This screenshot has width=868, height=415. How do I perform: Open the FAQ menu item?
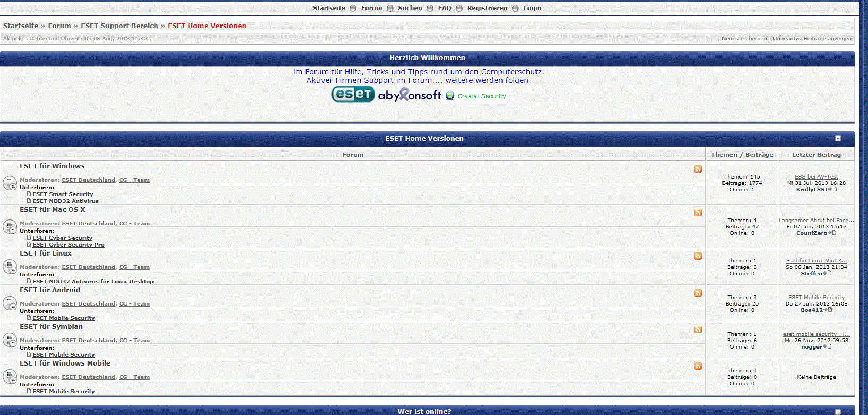point(445,8)
